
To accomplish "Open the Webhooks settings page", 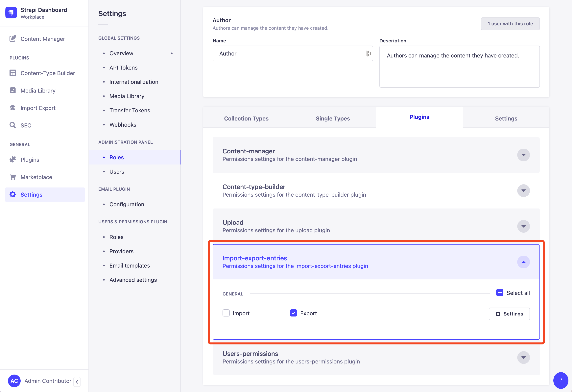I will click(x=123, y=125).
